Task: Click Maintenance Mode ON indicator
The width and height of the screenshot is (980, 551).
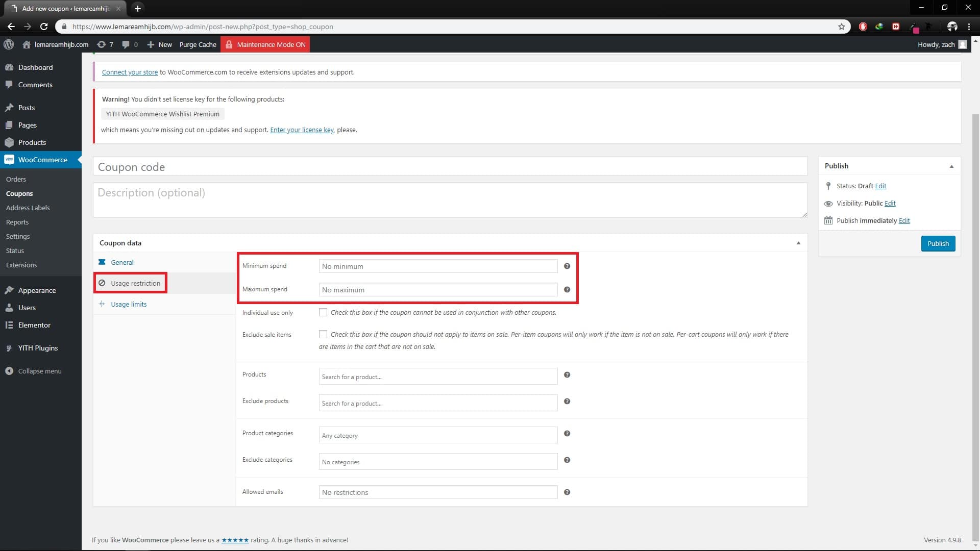Action: point(265,44)
